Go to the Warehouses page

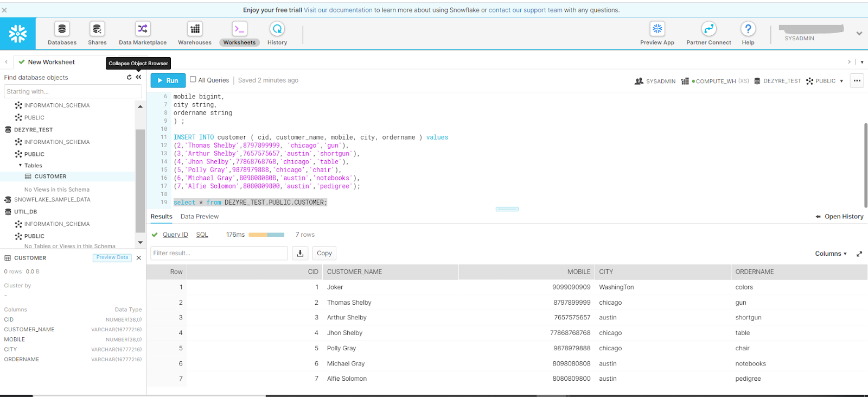pos(195,29)
